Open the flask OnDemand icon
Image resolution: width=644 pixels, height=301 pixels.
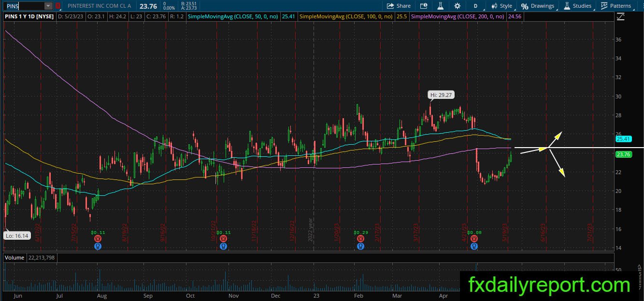(x=441, y=6)
